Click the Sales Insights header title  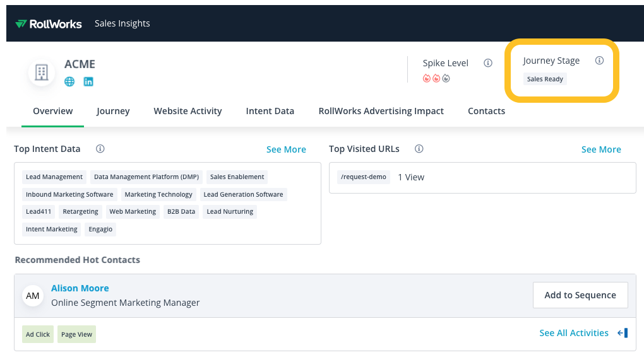[122, 23]
